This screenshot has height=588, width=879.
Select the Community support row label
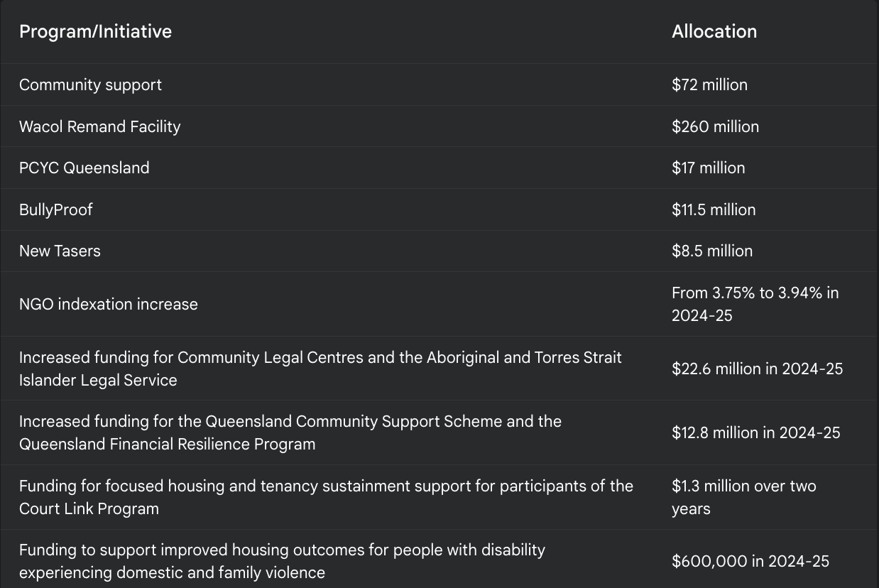(90, 85)
